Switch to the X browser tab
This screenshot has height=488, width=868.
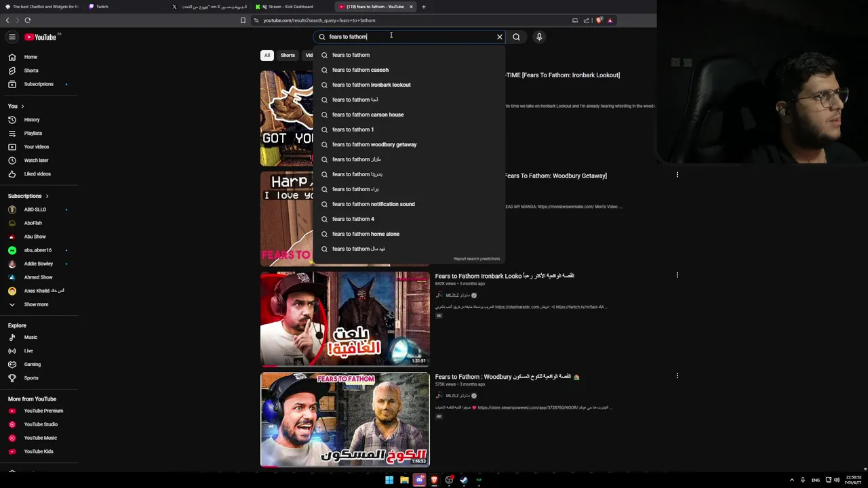tap(210, 7)
